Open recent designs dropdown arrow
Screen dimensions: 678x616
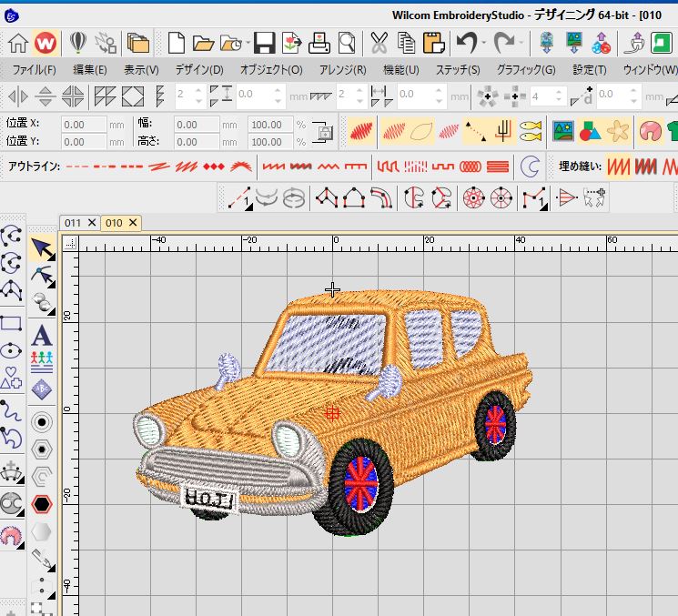[x=248, y=43]
